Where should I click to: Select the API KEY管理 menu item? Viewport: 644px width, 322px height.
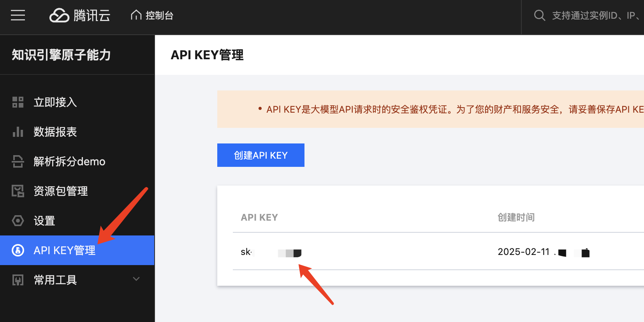click(x=77, y=250)
